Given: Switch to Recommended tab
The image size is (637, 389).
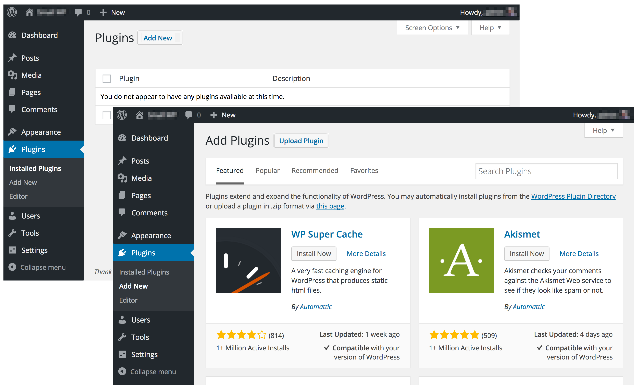Looking at the screenshot, I should [315, 171].
